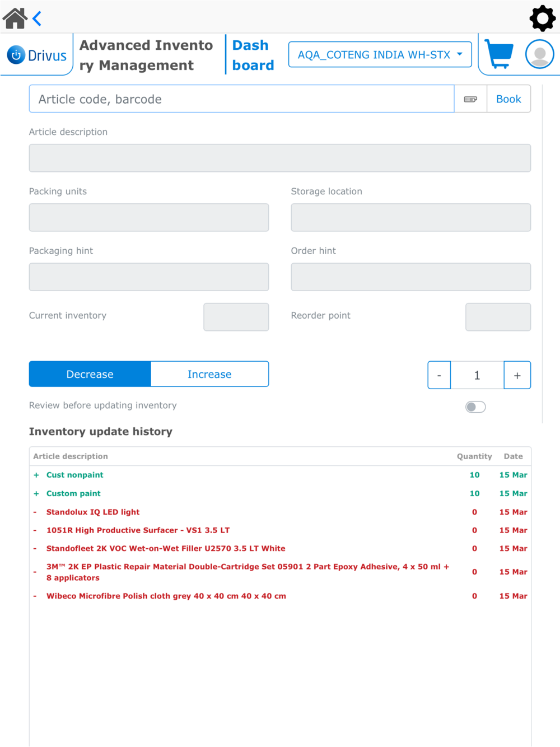
Task: Click the blue back arrow
Action: [37, 18]
